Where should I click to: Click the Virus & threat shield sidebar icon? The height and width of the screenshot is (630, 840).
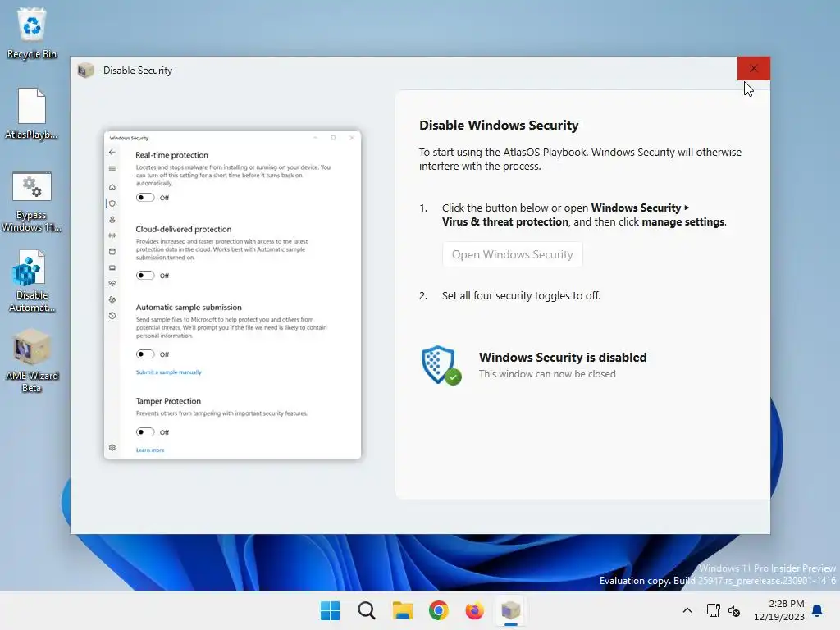pyautogui.click(x=112, y=203)
